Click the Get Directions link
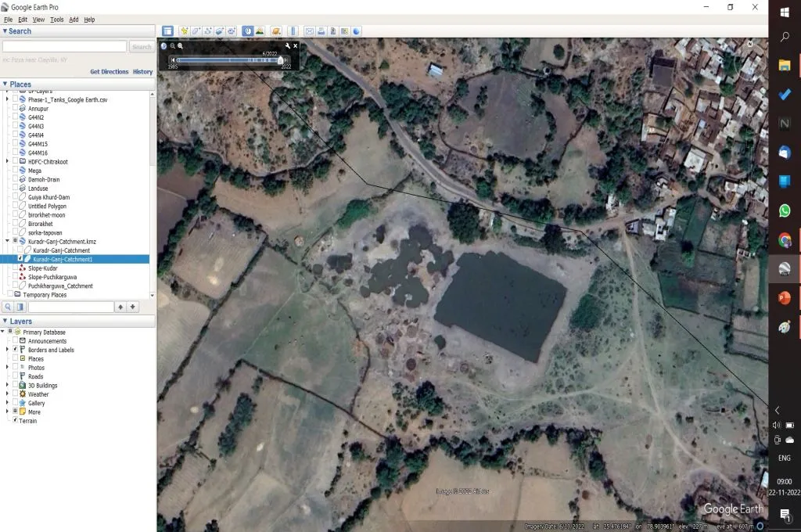This screenshot has height=532, width=801. click(109, 71)
